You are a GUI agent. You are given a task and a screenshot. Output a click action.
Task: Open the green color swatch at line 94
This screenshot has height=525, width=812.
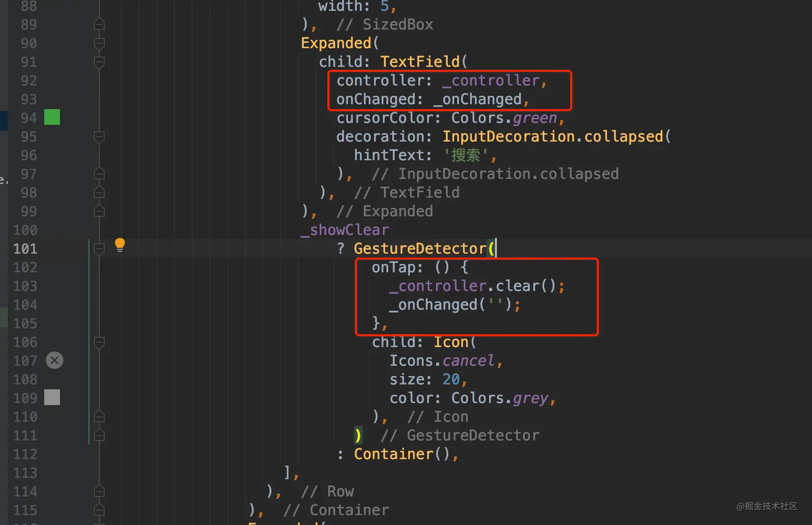52,117
